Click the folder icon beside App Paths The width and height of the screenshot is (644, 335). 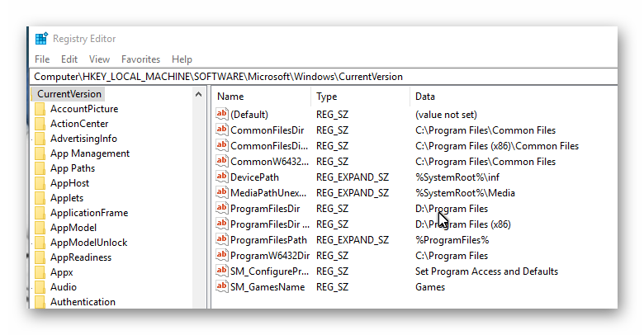(x=40, y=168)
